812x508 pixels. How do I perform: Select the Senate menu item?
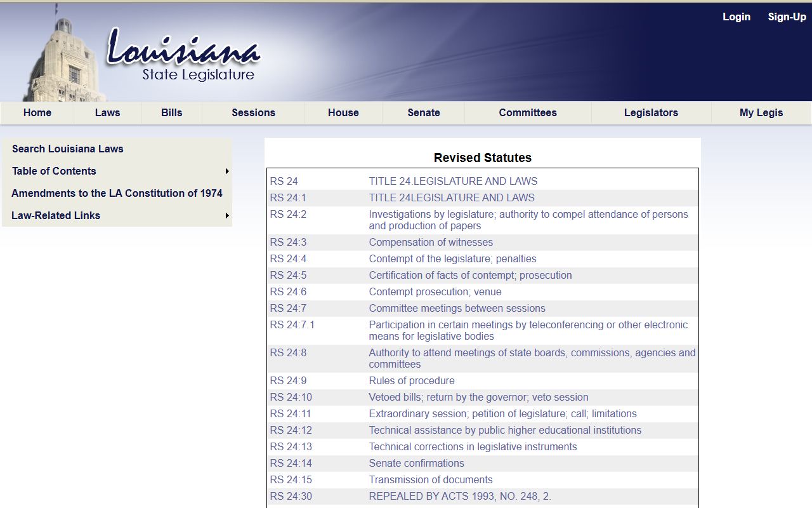(x=424, y=112)
